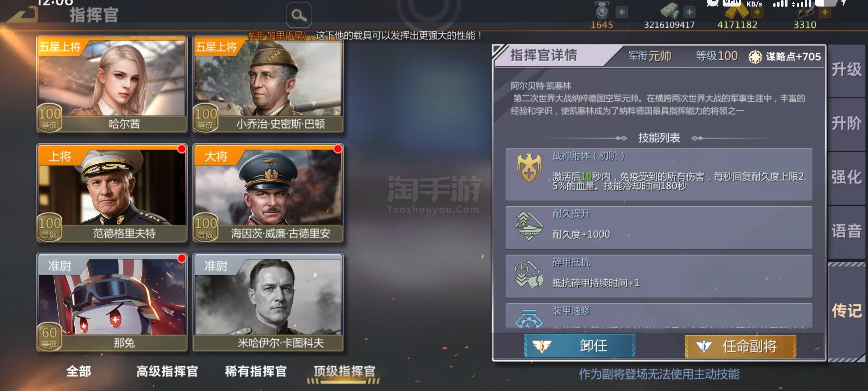Select commander card 海因茨·威廉·古德里安

click(268, 193)
